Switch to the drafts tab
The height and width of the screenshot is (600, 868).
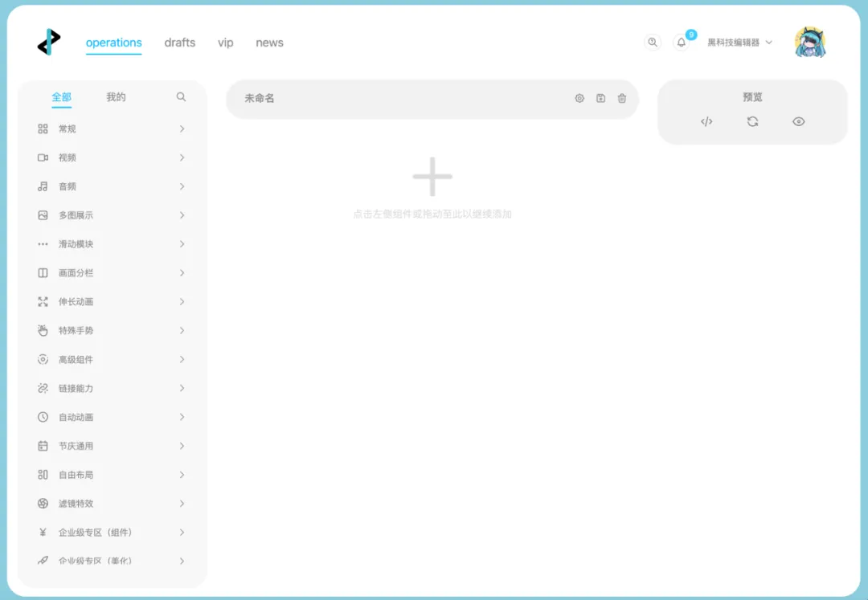click(x=179, y=43)
